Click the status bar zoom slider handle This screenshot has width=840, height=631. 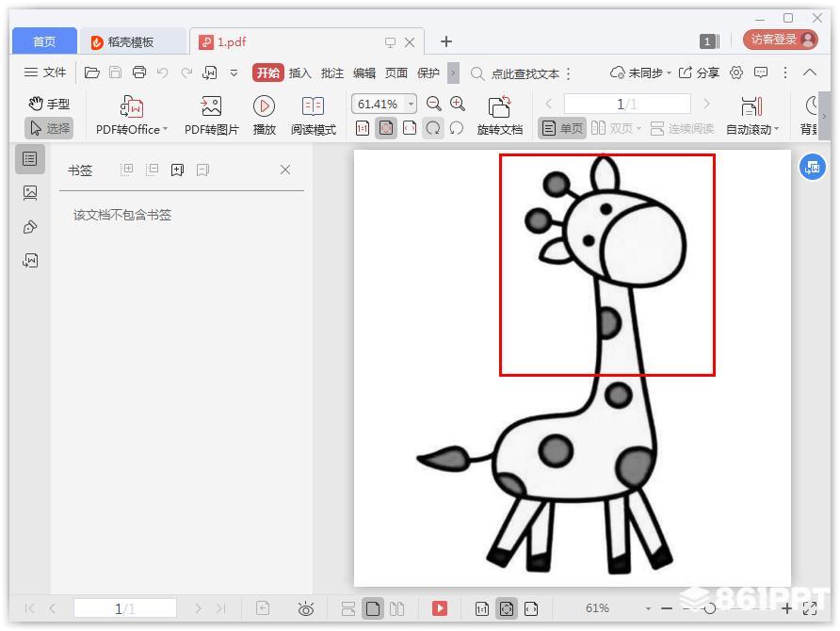[710, 609]
